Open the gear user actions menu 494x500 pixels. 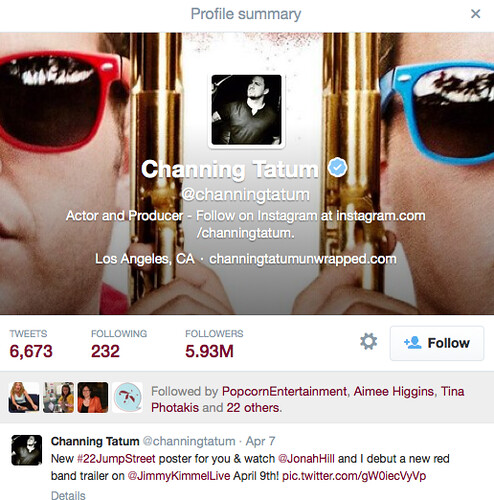pos(368,342)
